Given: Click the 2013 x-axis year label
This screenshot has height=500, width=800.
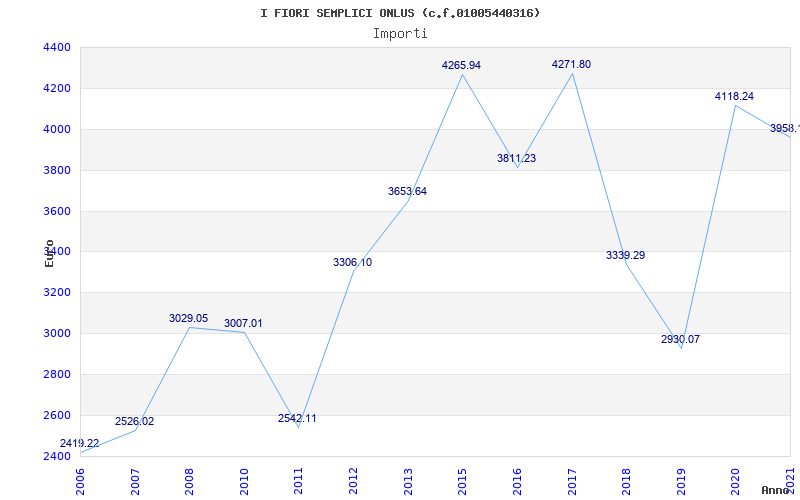Looking at the screenshot, I should 408,481.
